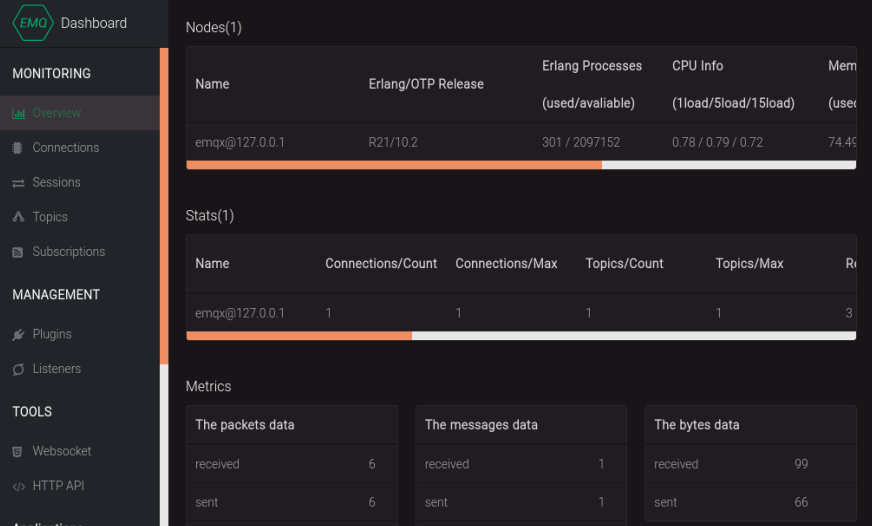872x526 pixels.
Task: Open the Connections menu item
Action: (x=65, y=148)
